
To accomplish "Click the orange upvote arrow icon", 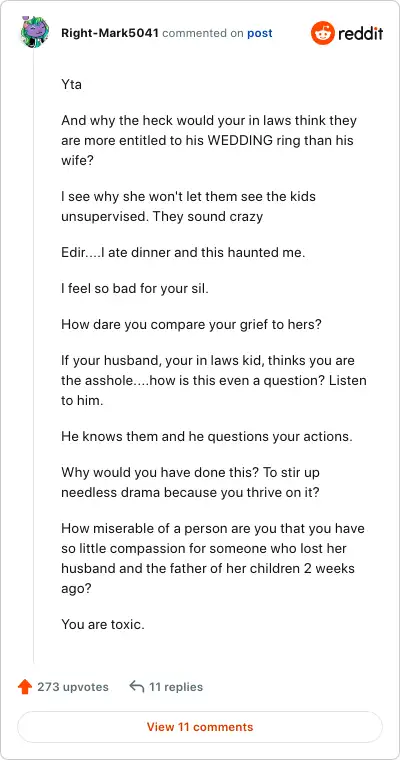I will tap(25, 687).
